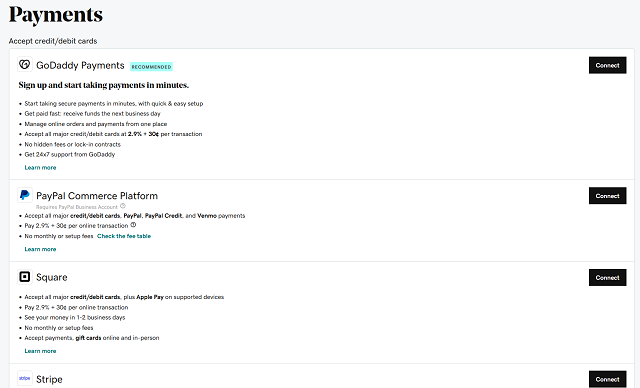Connect Square payments
Screen dimensions: 640x388
pyautogui.click(x=607, y=277)
